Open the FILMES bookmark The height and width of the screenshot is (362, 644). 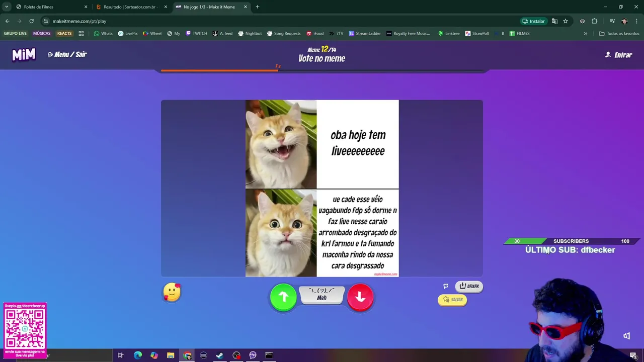519,34
